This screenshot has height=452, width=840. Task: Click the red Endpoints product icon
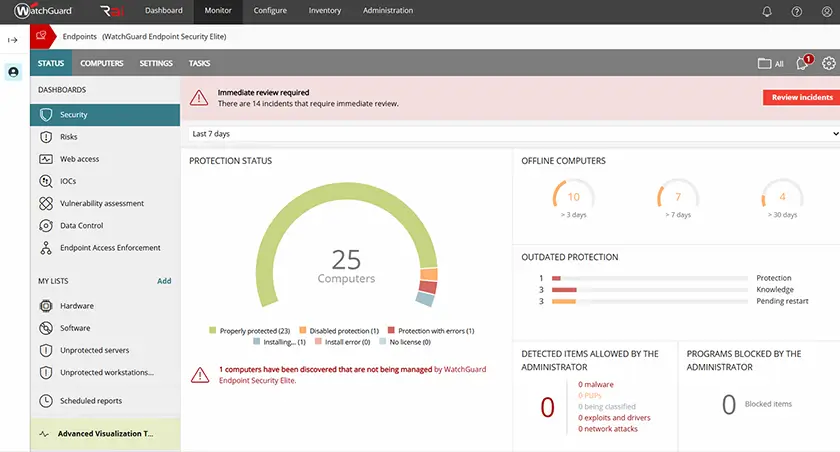(41, 36)
